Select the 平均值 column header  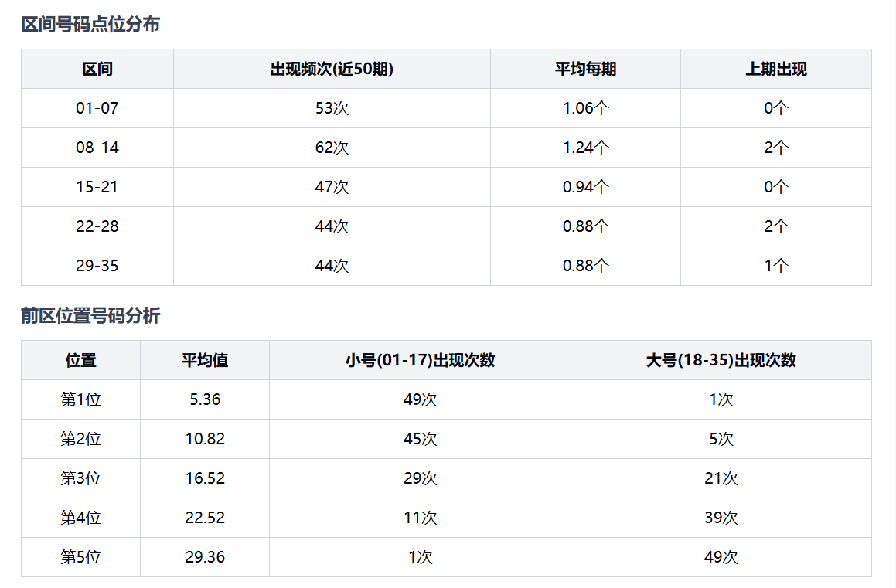click(x=205, y=360)
